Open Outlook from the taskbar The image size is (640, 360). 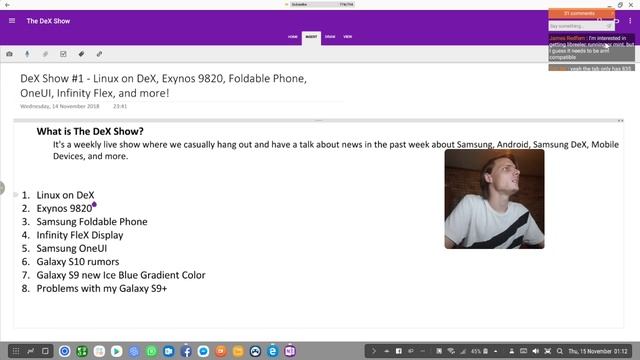click(169, 351)
